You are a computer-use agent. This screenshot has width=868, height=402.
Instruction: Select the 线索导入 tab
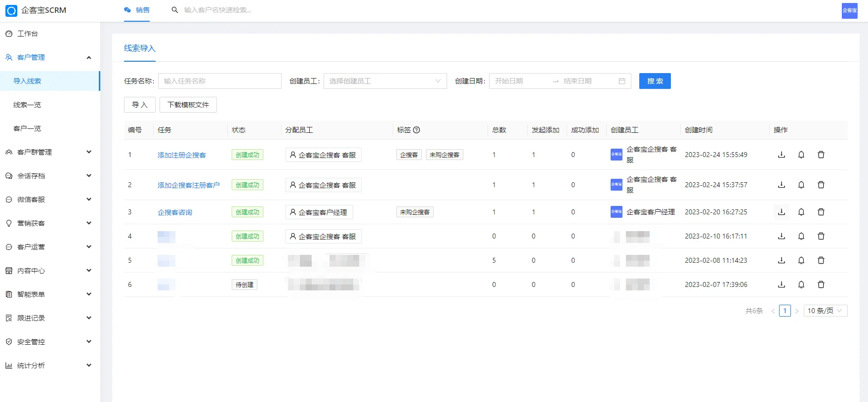(140, 48)
